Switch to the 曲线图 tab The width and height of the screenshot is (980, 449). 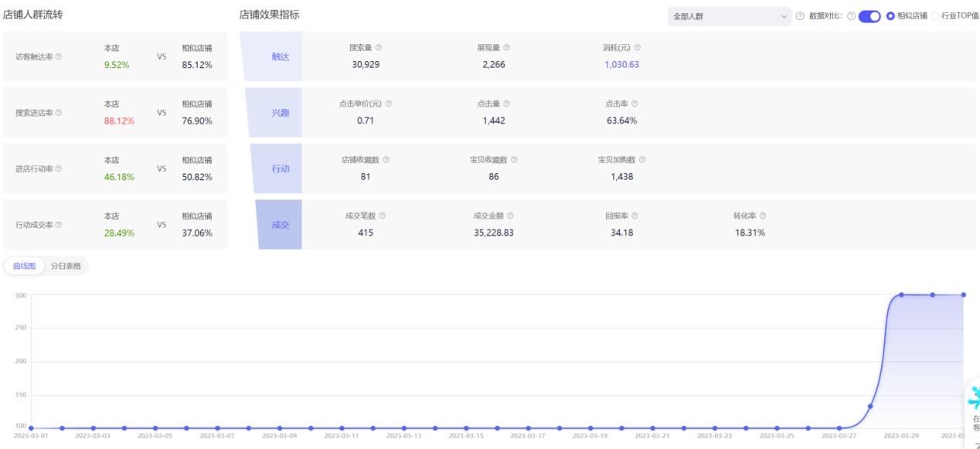point(24,266)
